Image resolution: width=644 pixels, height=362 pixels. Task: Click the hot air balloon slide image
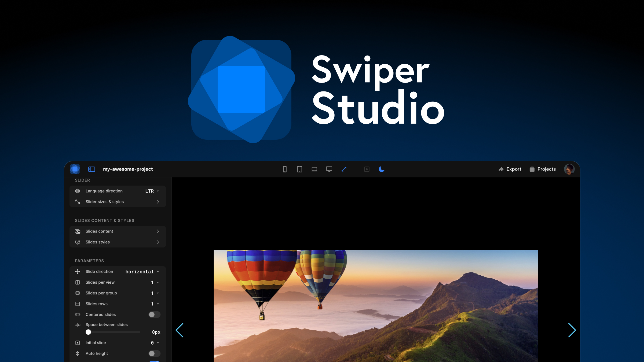376,306
